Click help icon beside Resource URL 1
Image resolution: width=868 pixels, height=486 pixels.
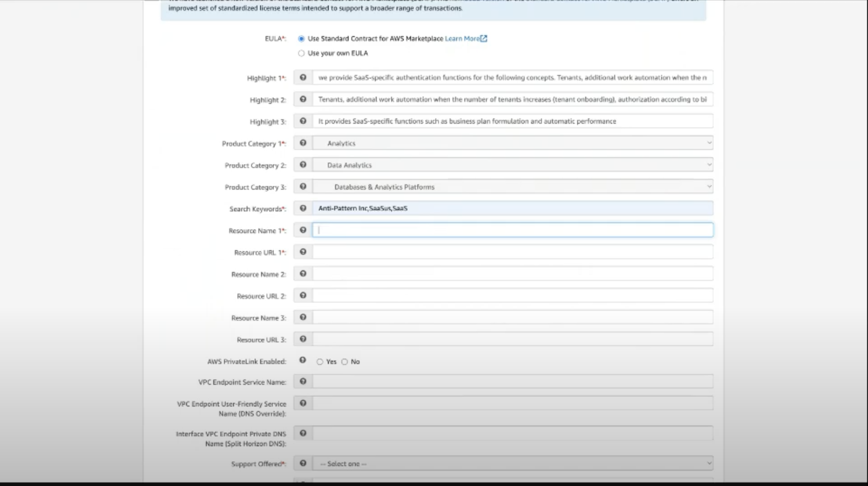pos(303,252)
